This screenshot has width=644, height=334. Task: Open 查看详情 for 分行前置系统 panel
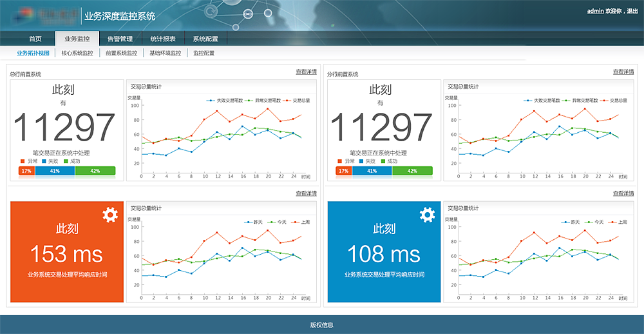point(623,72)
